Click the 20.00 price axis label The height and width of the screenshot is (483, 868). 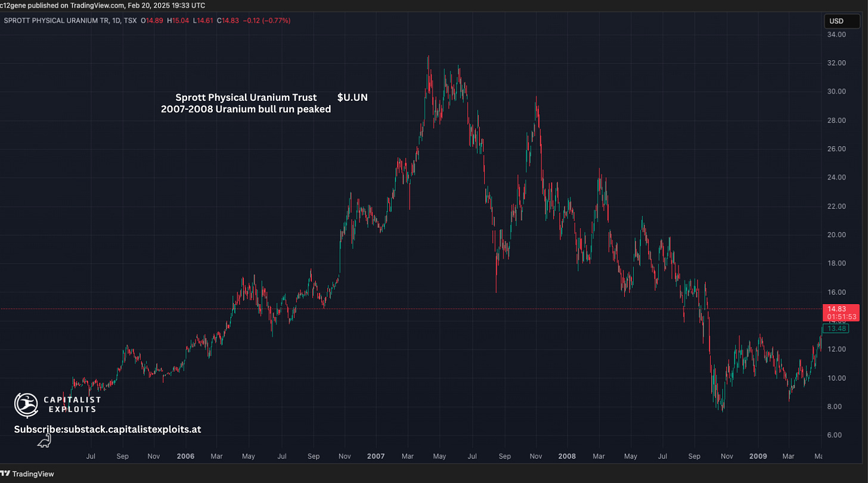coord(837,235)
